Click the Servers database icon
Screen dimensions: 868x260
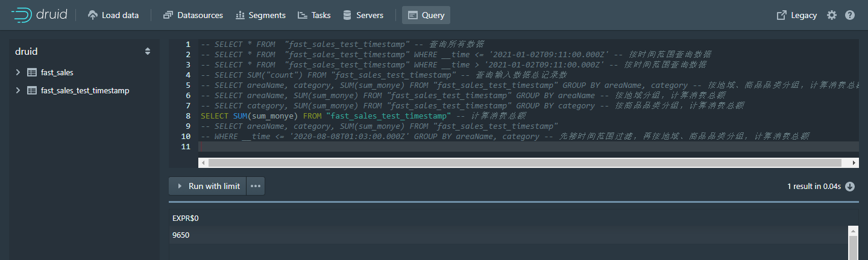(x=347, y=15)
